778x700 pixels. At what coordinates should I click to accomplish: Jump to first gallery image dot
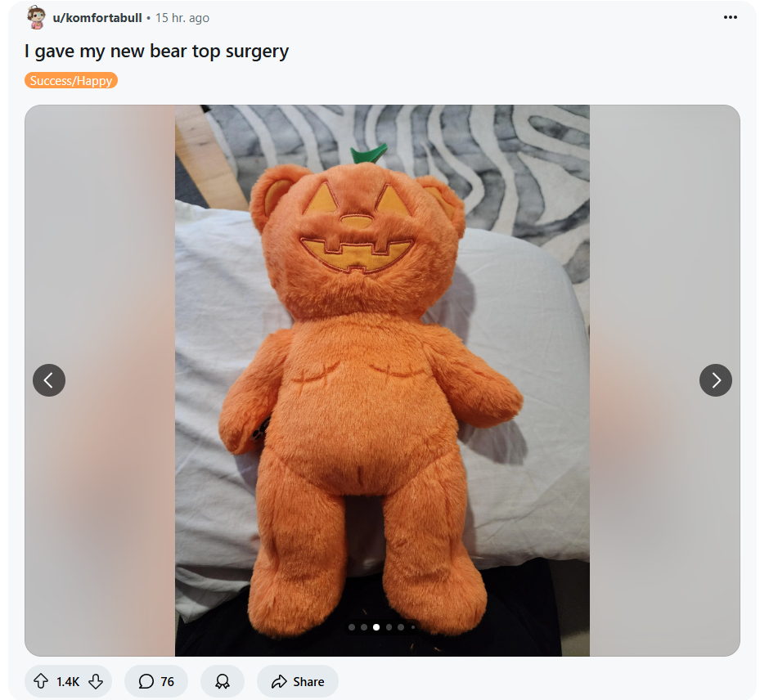(352, 627)
